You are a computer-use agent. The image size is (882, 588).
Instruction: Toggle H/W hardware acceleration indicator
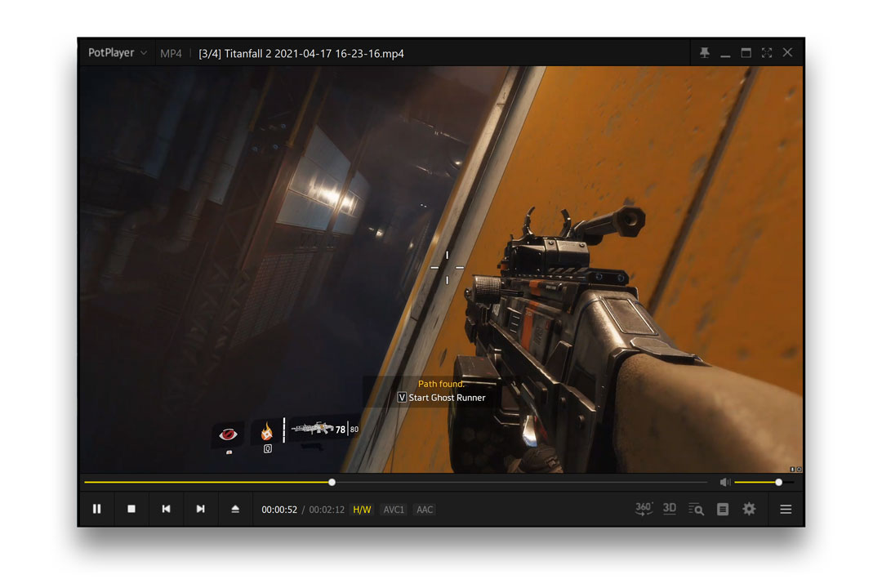[362, 510]
